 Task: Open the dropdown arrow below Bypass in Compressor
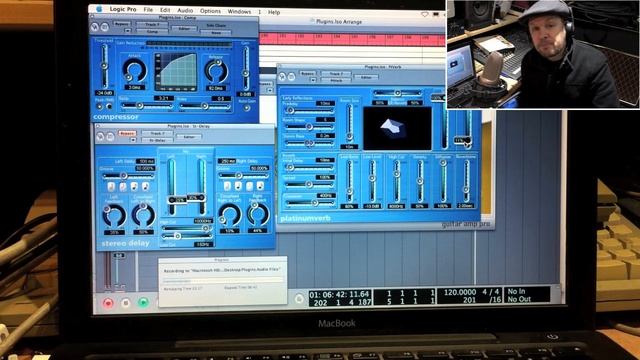128,31
